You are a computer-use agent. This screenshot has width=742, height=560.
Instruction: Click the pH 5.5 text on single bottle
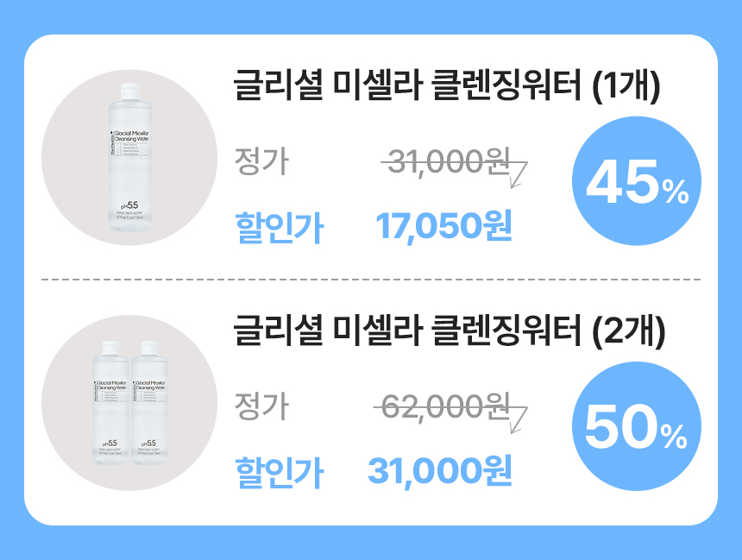pyautogui.click(x=127, y=204)
